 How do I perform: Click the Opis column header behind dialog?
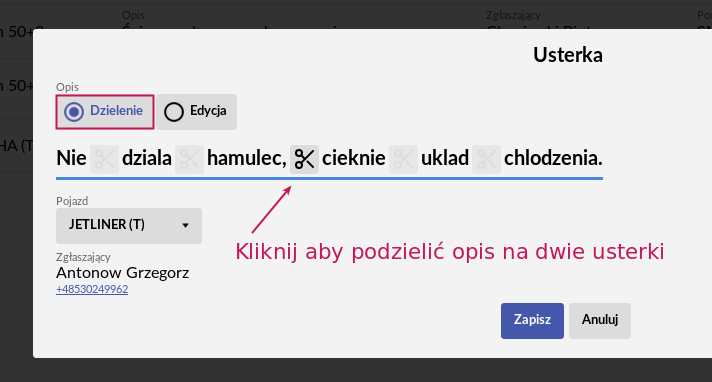(x=133, y=15)
